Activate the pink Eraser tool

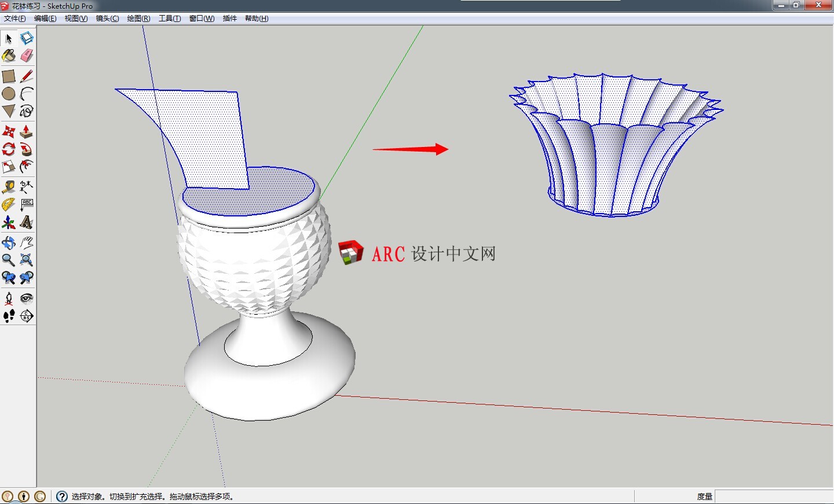pyautogui.click(x=27, y=56)
